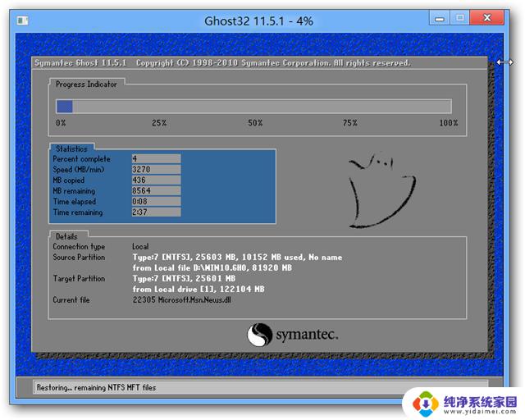Click the 75% progress scale label
The width and height of the screenshot is (525, 420).
click(350, 123)
